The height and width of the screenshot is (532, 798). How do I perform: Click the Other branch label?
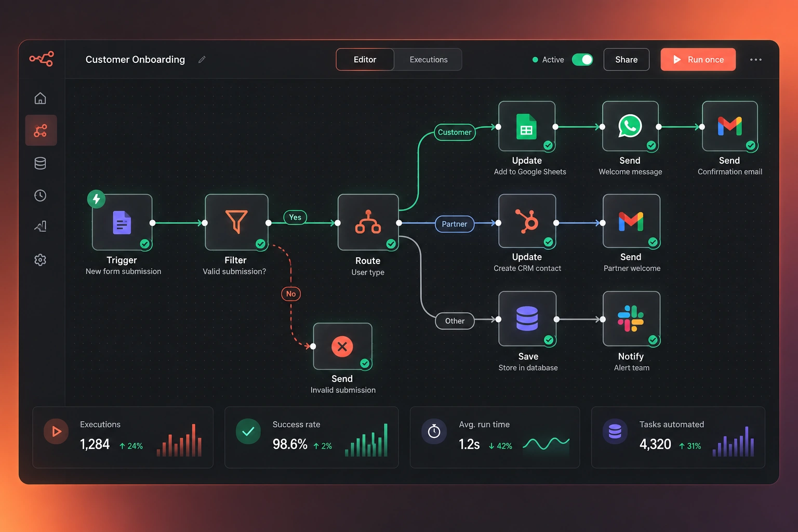tap(455, 321)
